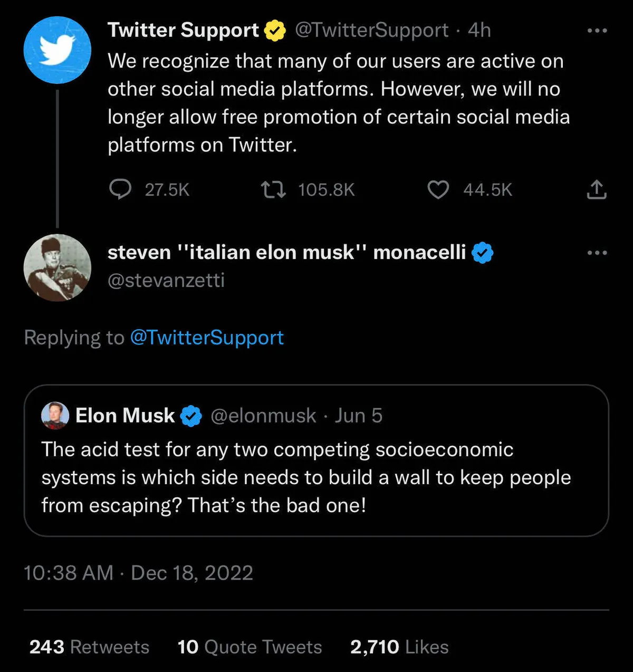Open more options menu for monacelli's reply
Screen dimensions: 633x672
597,253
